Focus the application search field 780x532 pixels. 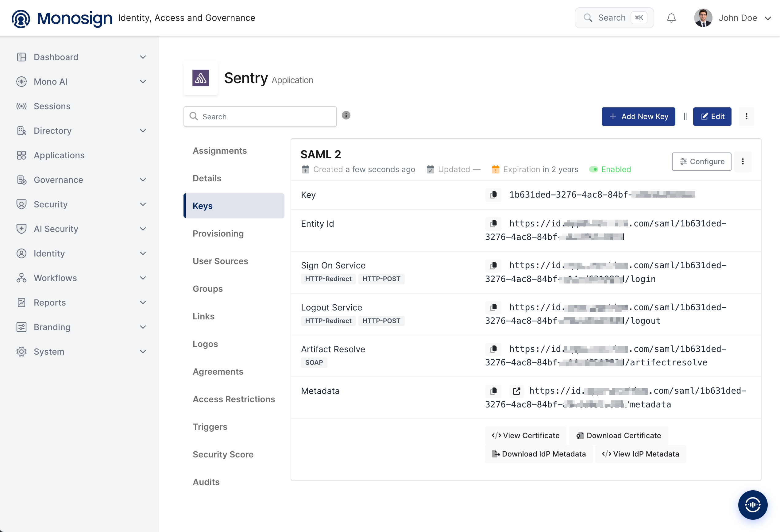260,117
